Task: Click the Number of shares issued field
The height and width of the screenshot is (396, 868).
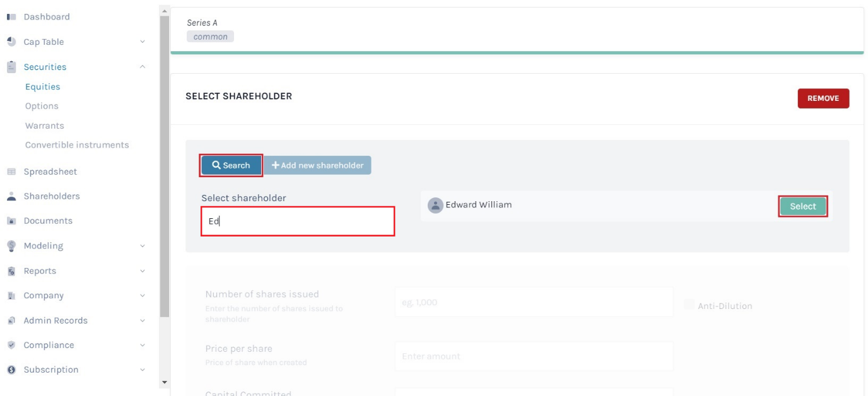Action: 534,302
